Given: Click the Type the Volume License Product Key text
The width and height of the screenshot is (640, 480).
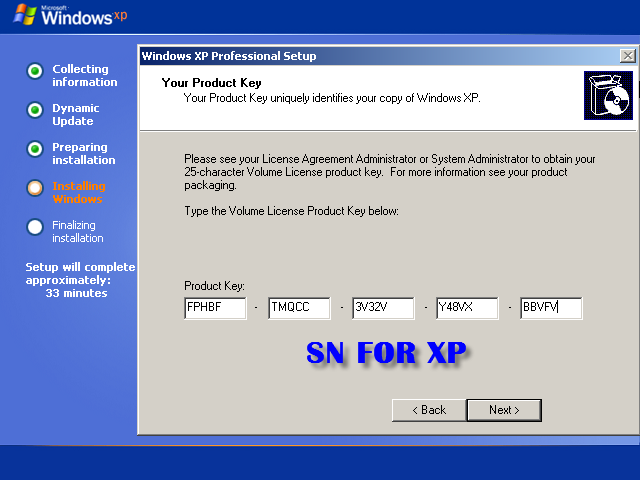Looking at the screenshot, I should [x=291, y=211].
